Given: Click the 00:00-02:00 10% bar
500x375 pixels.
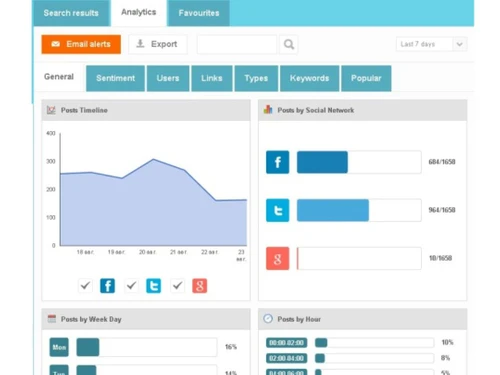Looking at the screenshot, I should point(374,343).
